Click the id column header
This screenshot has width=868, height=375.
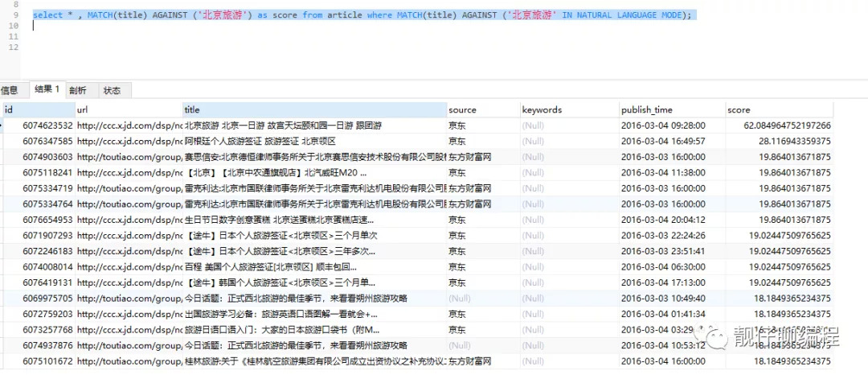(x=36, y=109)
